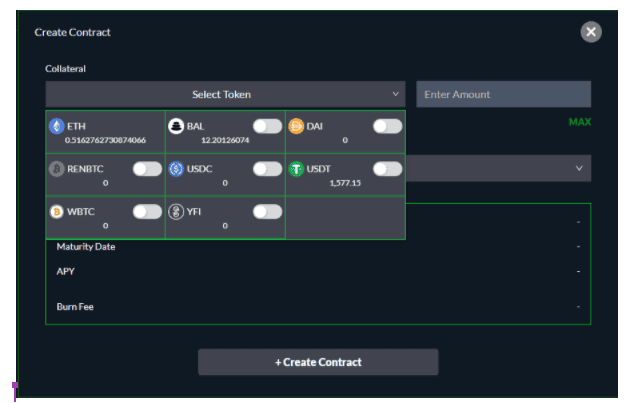Toggle the USDT token switch

(x=387, y=169)
